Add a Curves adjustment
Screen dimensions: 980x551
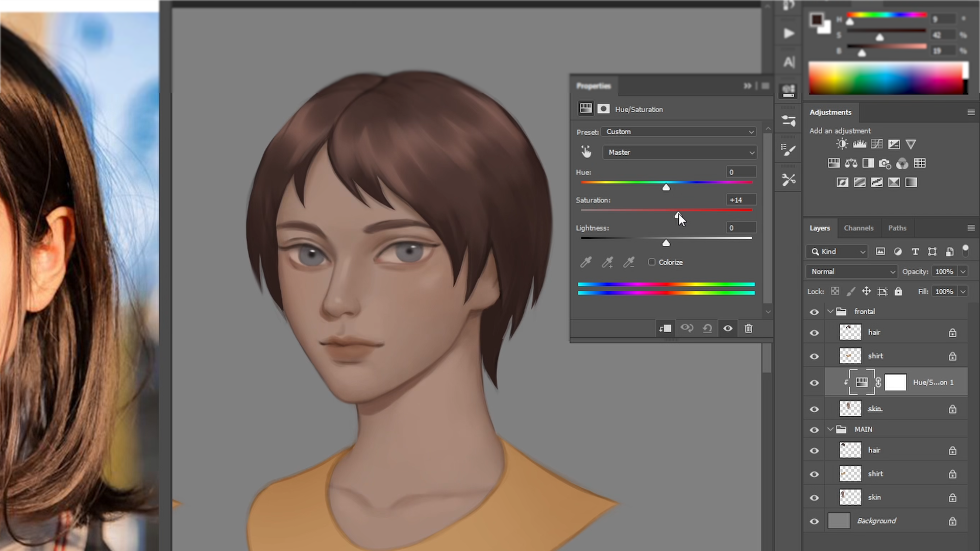(x=877, y=144)
